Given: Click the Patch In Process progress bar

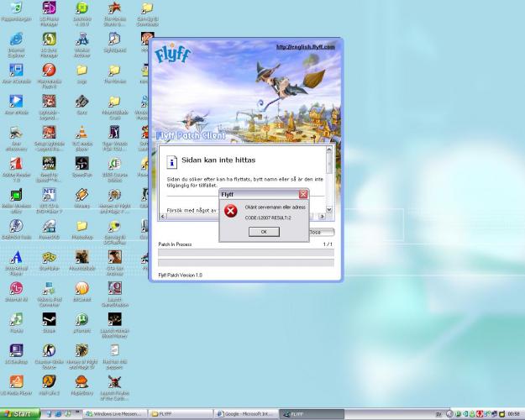Looking at the screenshot, I should (x=246, y=252).
